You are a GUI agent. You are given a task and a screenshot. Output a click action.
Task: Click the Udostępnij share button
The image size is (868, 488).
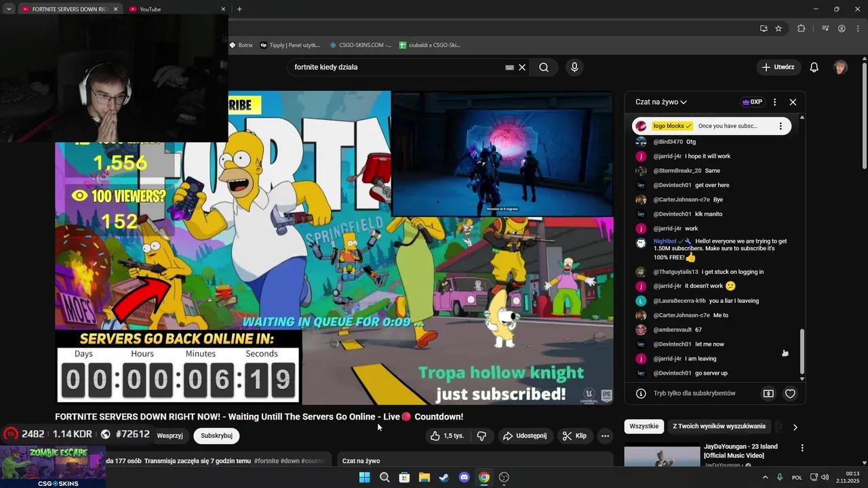point(525,436)
